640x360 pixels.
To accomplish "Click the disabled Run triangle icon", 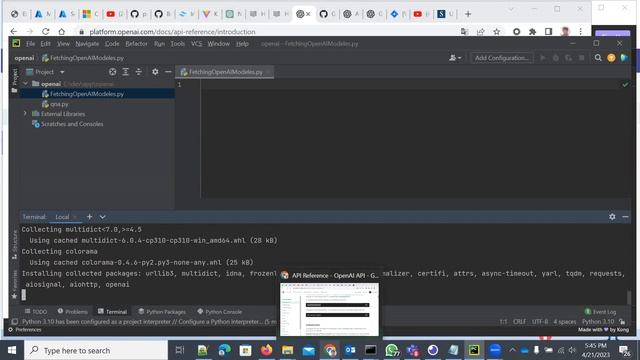I will pyautogui.click(x=543, y=58).
